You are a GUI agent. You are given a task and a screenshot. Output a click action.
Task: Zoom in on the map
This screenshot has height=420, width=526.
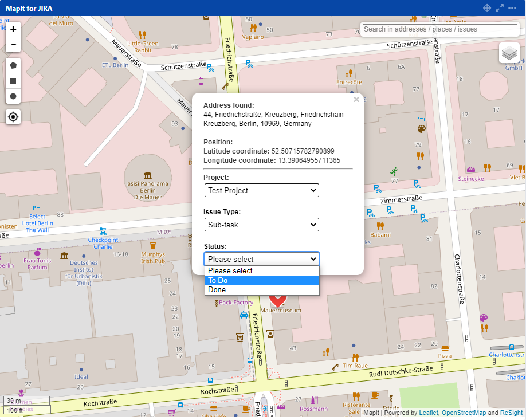tap(13, 29)
